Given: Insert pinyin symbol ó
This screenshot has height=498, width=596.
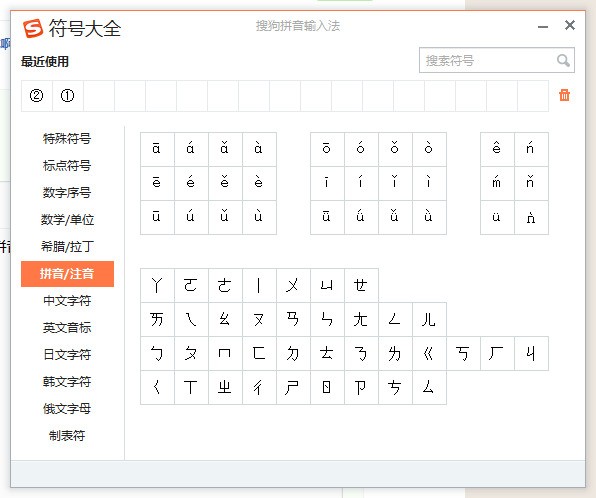Looking at the screenshot, I should 361,149.
